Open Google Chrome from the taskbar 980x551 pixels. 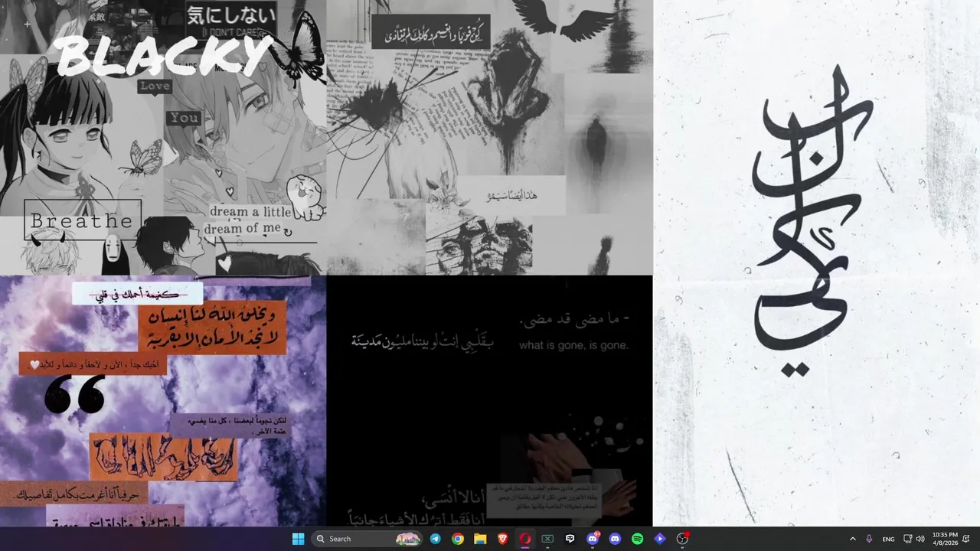458,539
